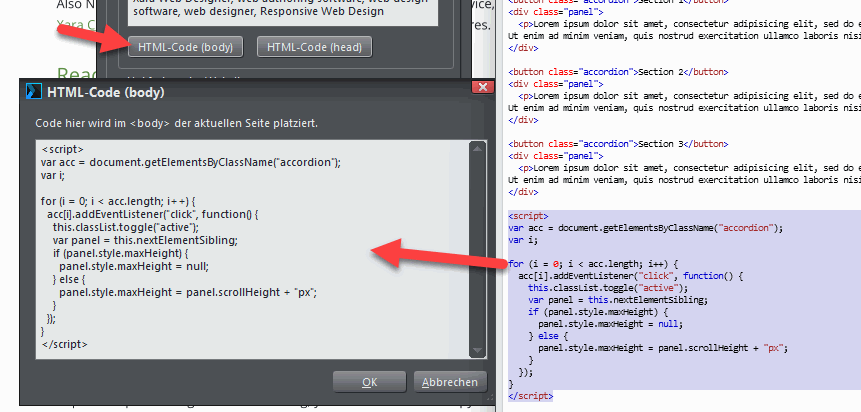Click the highlighted </script> closing tag in editor
The width and height of the screenshot is (861, 412).
click(530, 396)
